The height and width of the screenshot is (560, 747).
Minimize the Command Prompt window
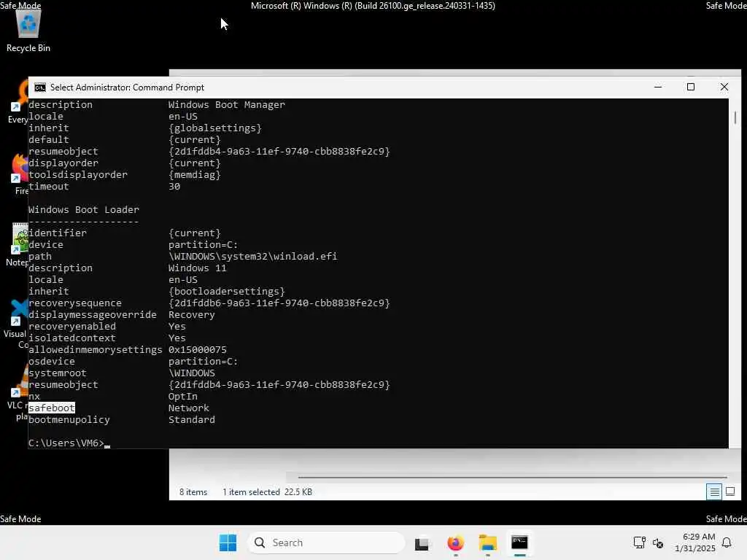658,87
